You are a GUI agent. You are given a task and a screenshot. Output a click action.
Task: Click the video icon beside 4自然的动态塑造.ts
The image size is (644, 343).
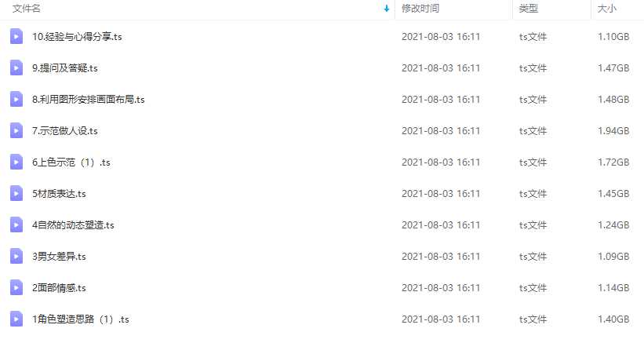pyautogui.click(x=16, y=224)
